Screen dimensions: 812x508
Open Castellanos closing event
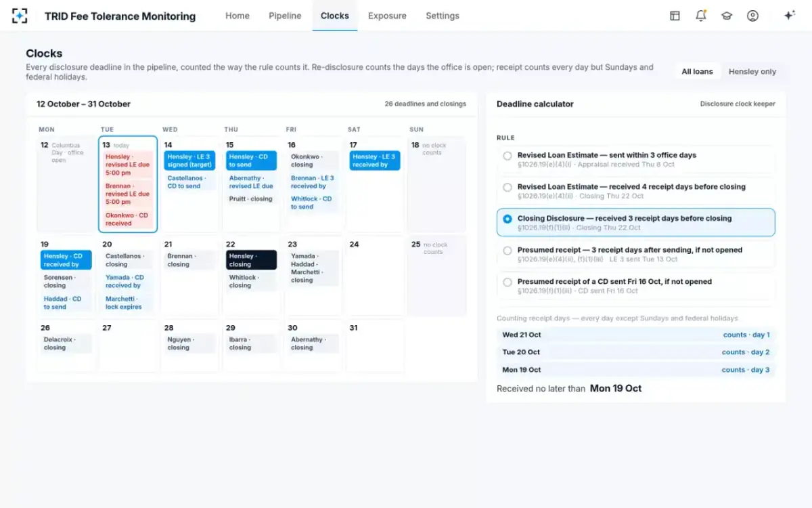(128, 260)
